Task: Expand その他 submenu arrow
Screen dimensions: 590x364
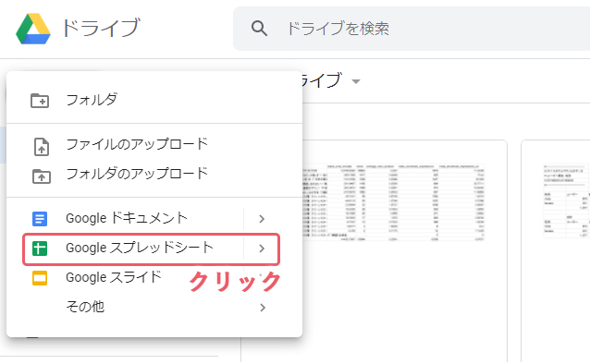Action: (x=263, y=308)
